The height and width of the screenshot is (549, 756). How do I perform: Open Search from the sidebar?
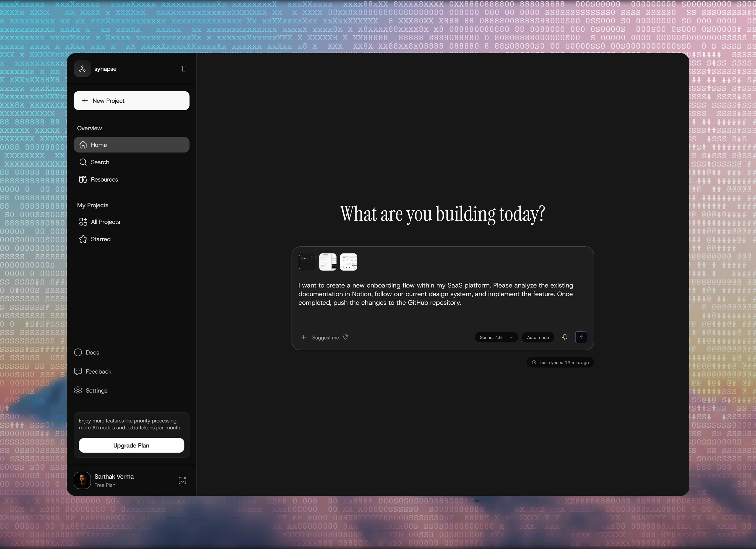point(131,162)
